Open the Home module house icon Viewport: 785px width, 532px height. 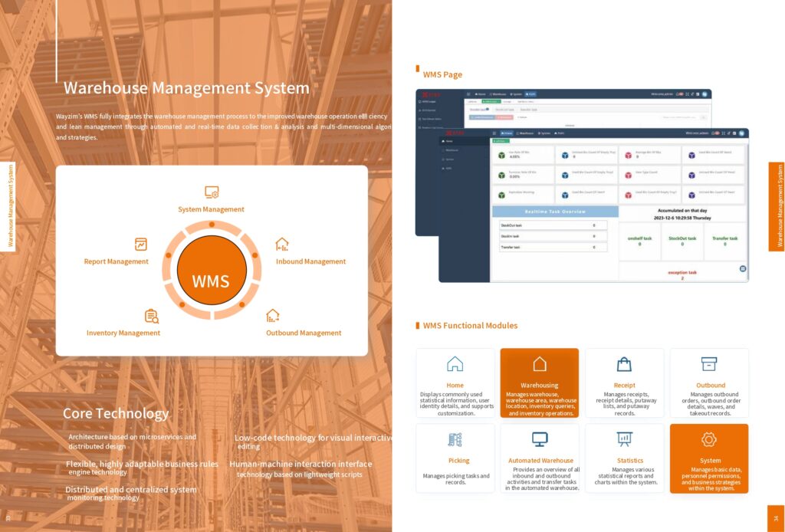coord(455,364)
